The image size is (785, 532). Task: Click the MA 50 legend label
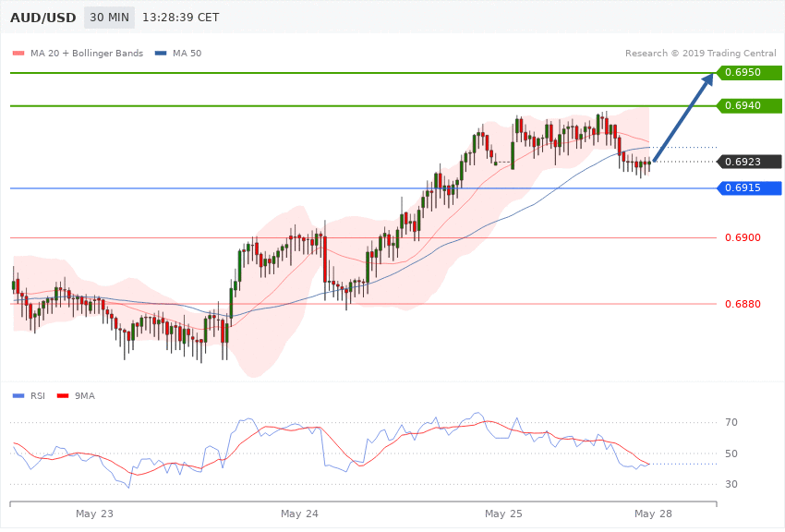[x=187, y=53]
